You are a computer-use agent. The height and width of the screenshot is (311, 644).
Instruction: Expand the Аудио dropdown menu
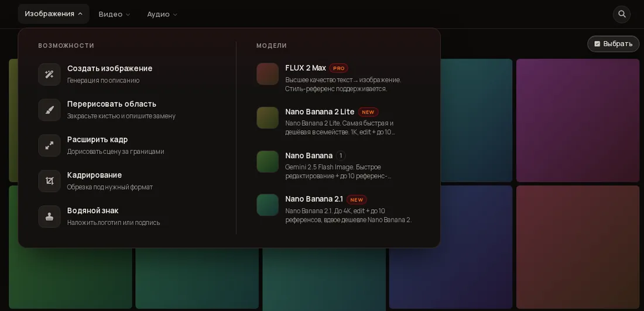point(162,15)
